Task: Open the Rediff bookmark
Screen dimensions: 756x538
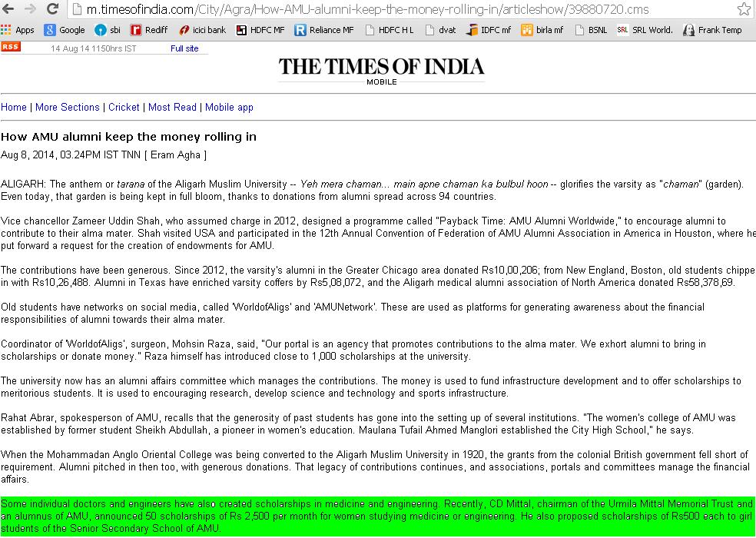Action: coord(149,30)
